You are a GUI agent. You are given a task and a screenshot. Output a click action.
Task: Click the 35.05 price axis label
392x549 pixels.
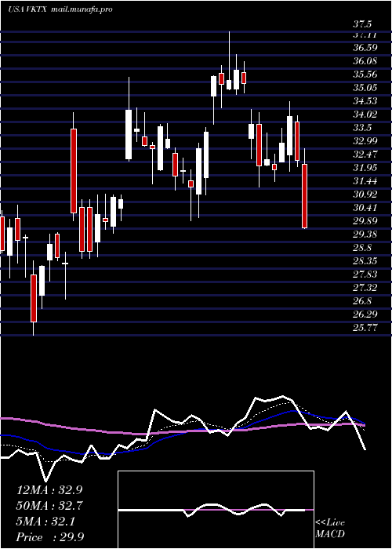click(x=365, y=88)
